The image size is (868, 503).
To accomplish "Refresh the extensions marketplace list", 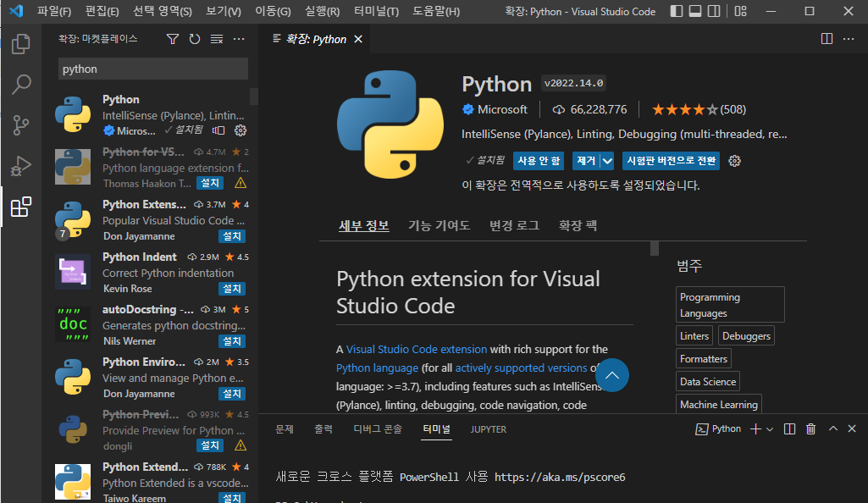I will point(194,39).
